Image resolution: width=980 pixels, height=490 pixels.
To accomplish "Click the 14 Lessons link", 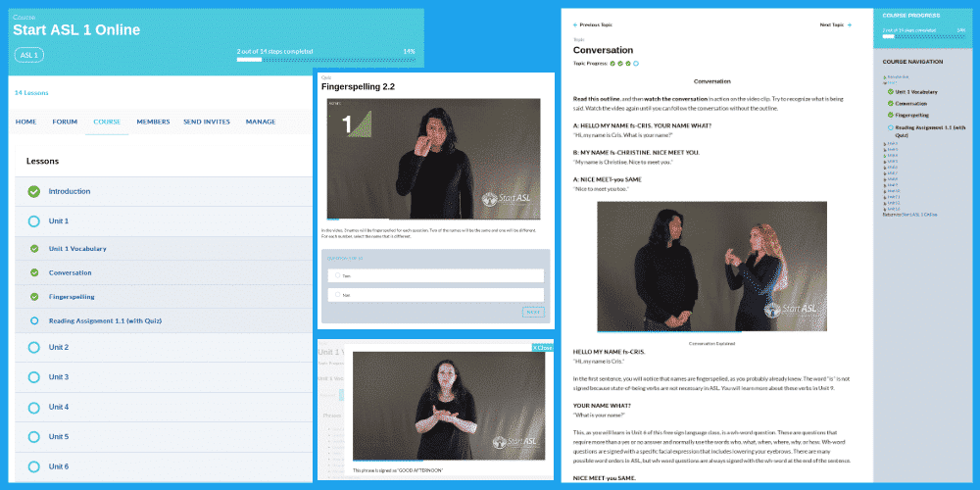I will pos(31,93).
